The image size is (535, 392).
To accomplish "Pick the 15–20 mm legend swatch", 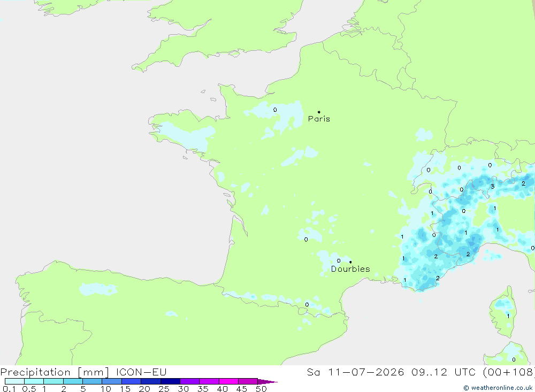I will click(x=131, y=381).
